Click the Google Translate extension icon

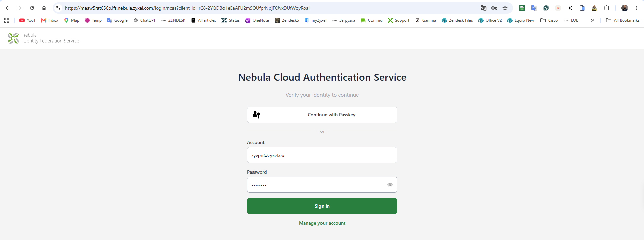(x=534, y=8)
